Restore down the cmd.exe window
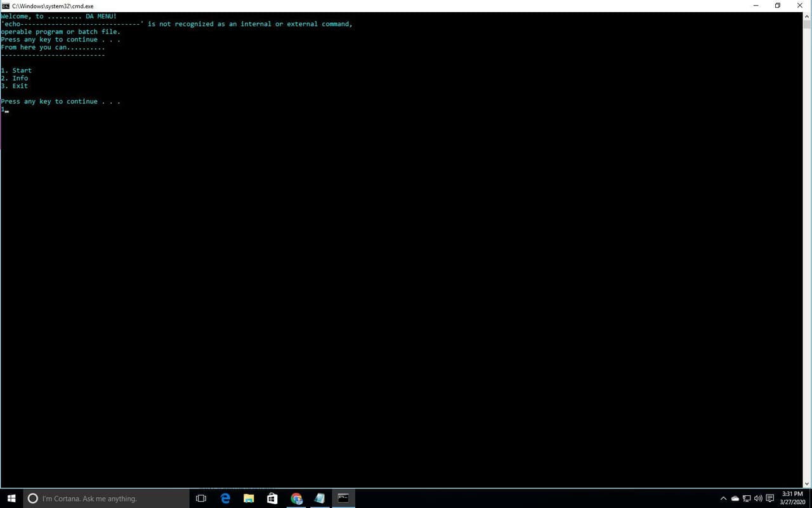Image resolution: width=812 pixels, height=508 pixels. 778,6
